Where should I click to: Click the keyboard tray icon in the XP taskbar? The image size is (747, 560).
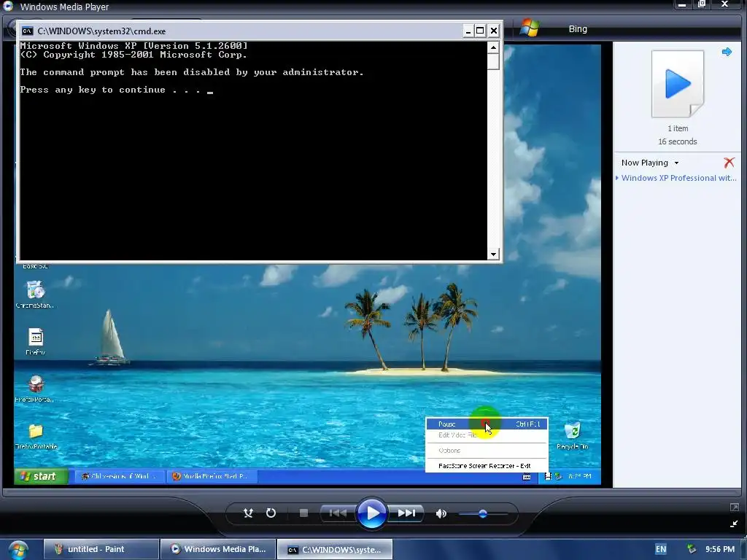pyautogui.click(x=527, y=477)
